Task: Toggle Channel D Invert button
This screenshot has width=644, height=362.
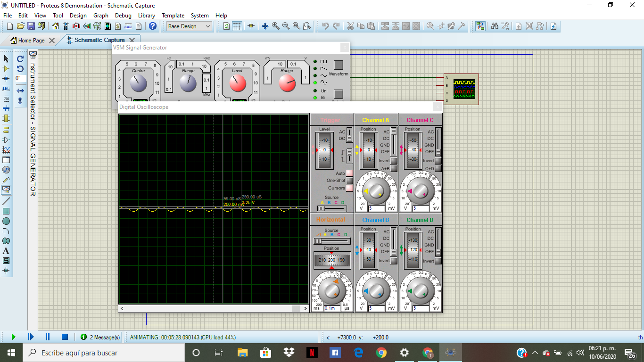Action: [438, 261]
